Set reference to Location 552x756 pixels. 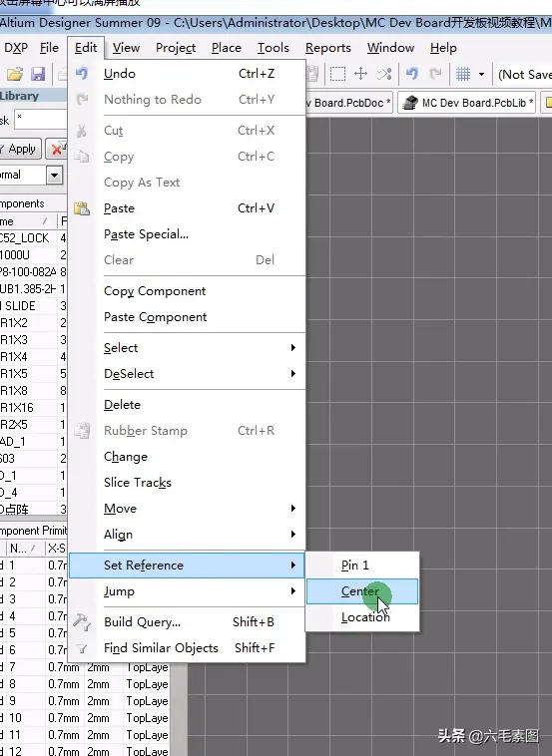click(x=362, y=617)
